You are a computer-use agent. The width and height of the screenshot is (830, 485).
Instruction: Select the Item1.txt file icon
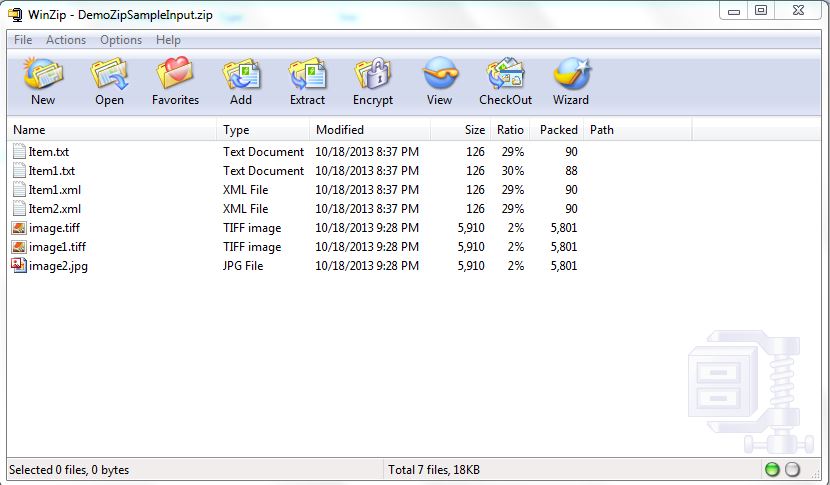(19, 170)
